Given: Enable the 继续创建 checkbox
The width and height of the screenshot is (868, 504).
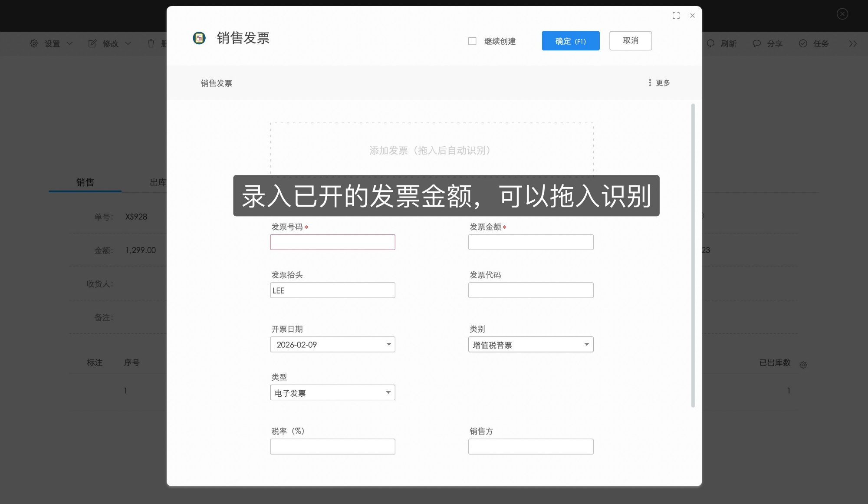Looking at the screenshot, I should (472, 40).
